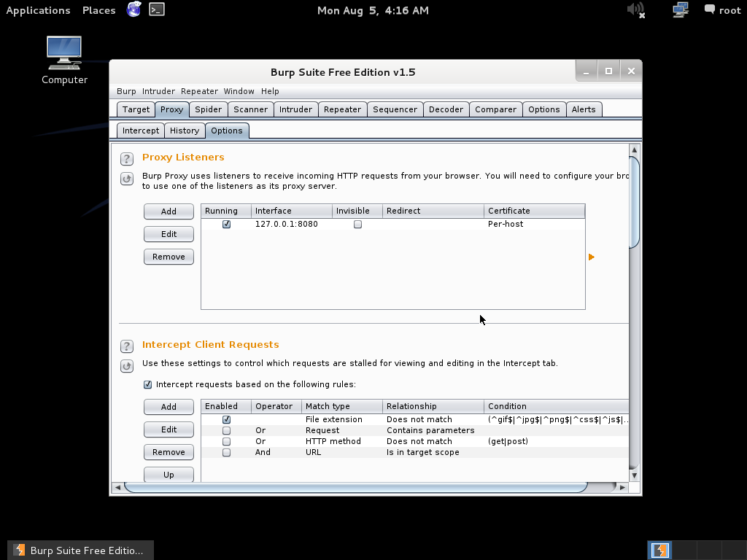747x560 pixels.
Task: Maximize the Burp Suite window
Action: point(608,71)
